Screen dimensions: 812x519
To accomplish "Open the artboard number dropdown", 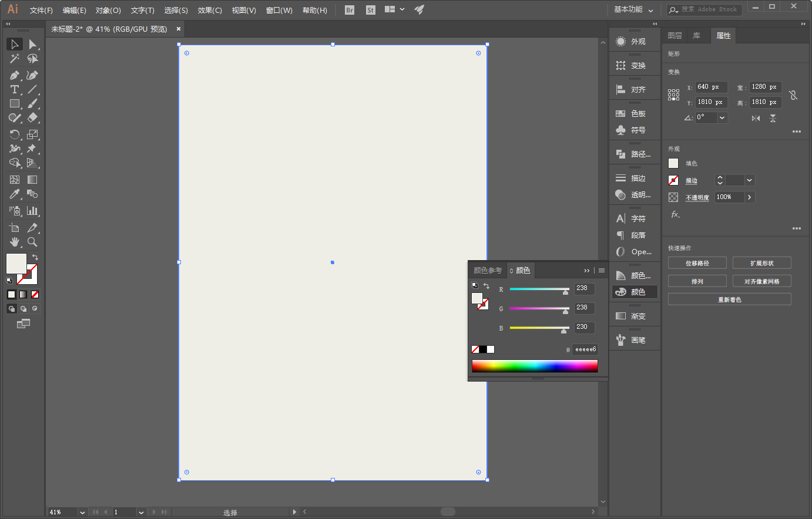I will point(141,513).
